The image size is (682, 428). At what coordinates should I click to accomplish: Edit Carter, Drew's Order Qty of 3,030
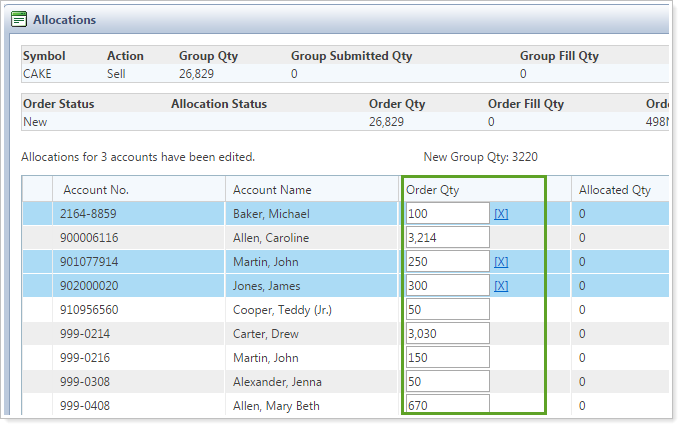(x=447, y=334)
